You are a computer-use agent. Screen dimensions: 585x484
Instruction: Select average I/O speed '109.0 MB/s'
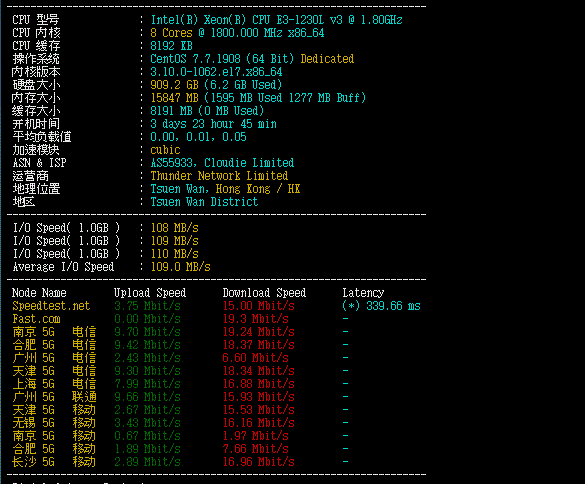pos(180,267)
